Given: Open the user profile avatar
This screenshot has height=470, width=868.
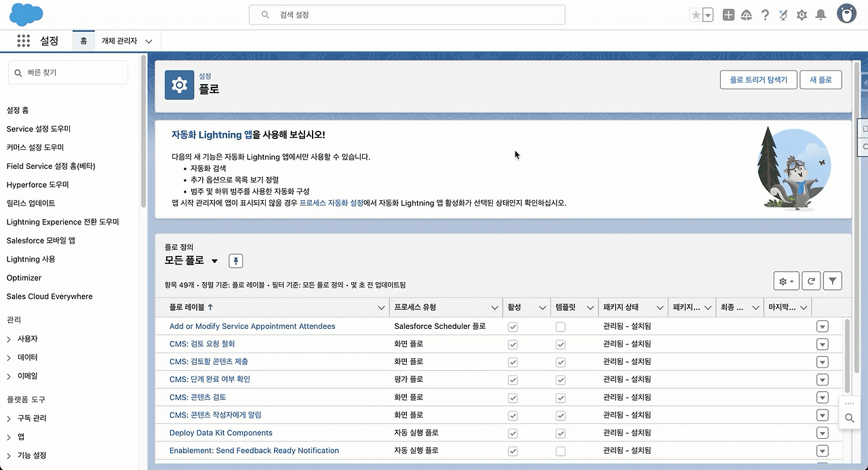Looking at the screenshot, I should tap(846, 14).
